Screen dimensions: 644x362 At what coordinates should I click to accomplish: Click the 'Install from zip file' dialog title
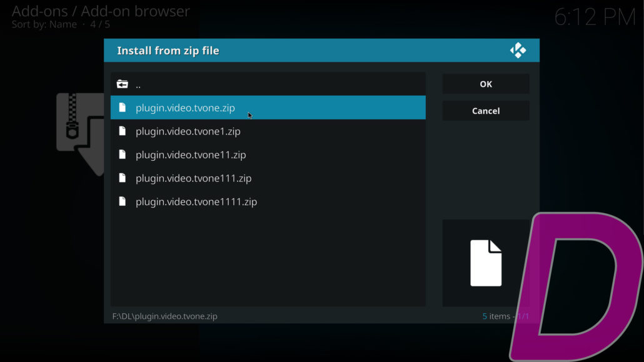[x=168, y=51]
